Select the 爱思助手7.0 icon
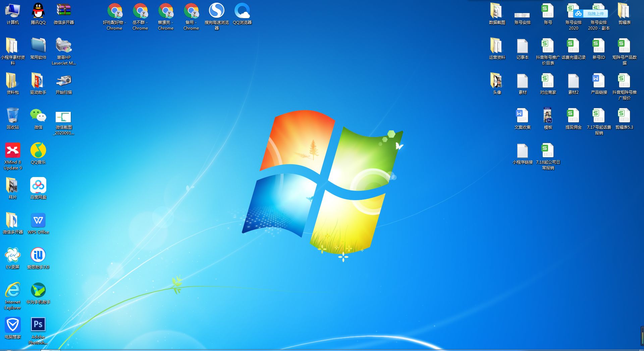The width and height of the screenshot is (644, 351). 38,256
